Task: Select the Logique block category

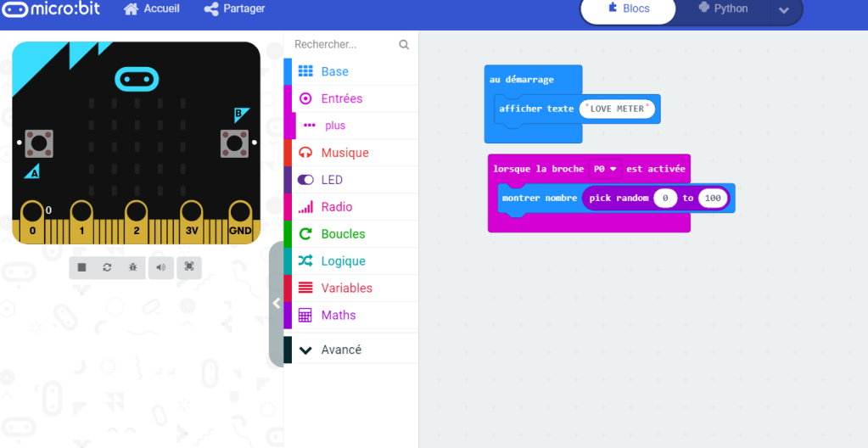Action: [x=343, y=261]
